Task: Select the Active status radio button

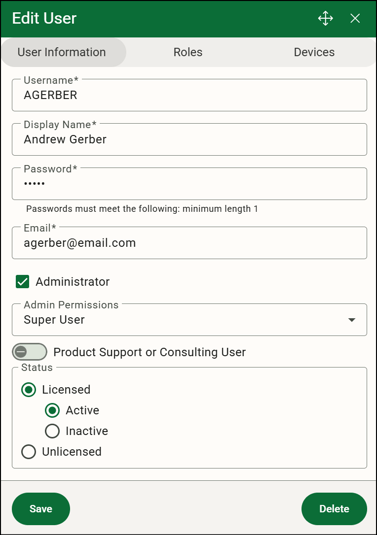Action: [x=52, y=410]
